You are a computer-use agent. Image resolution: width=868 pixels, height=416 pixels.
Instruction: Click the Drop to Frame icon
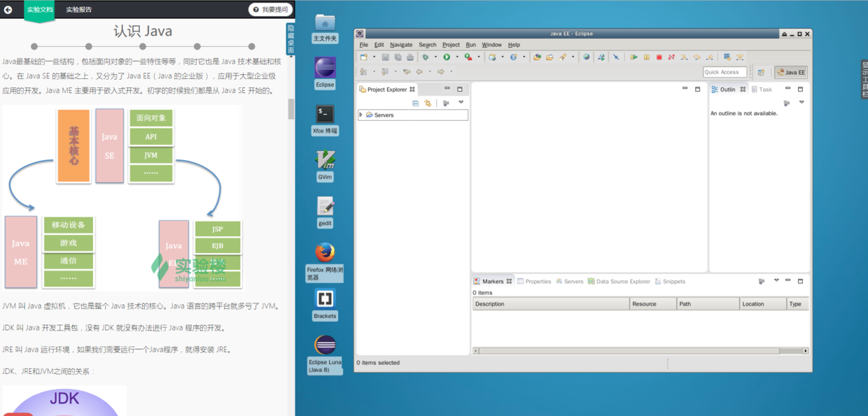coord(727,57)
